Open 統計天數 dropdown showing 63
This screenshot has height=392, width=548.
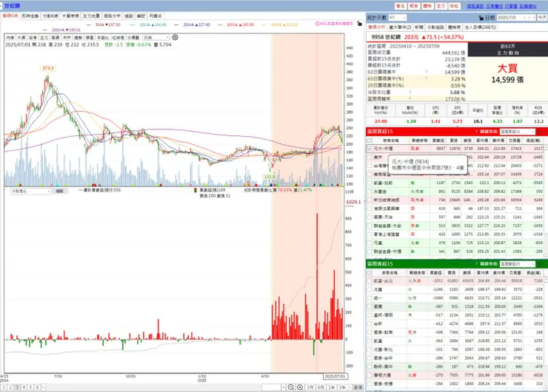tap(398, 18)
